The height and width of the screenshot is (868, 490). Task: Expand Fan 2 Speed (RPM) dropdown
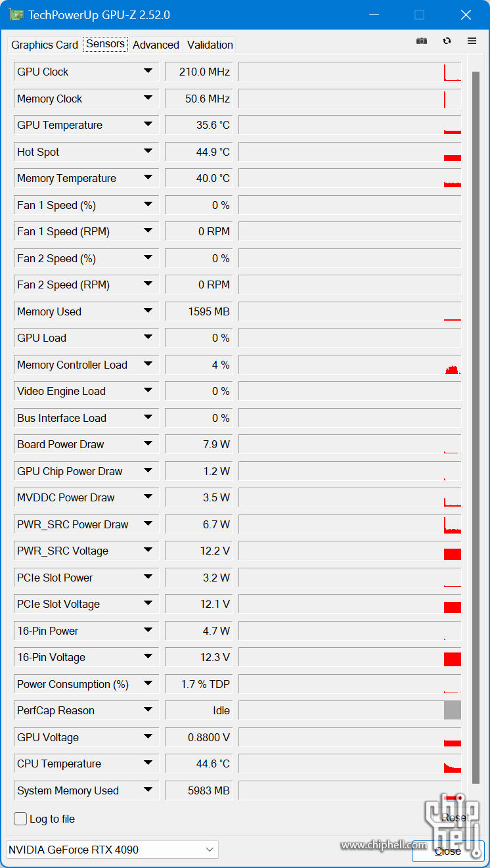(148, 285)
